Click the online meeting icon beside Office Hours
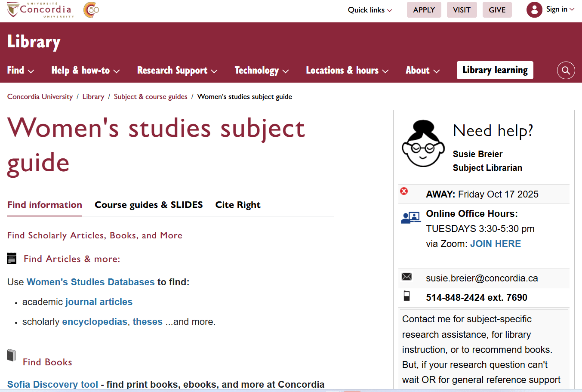This screenshot has height=392, width=582. coord(411,217)
